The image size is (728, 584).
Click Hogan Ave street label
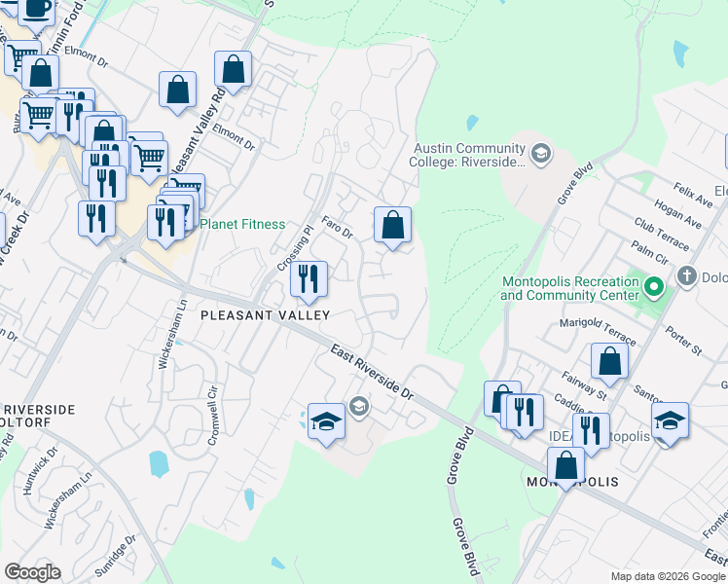pos(677,214)
